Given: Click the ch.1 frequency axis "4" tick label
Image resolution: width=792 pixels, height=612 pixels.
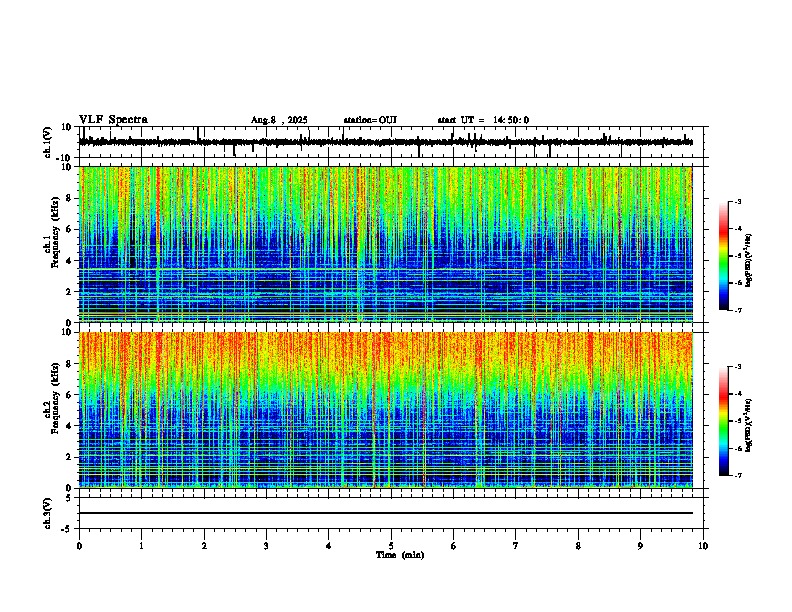Looking at the screenshot, I should click(70, 261).
